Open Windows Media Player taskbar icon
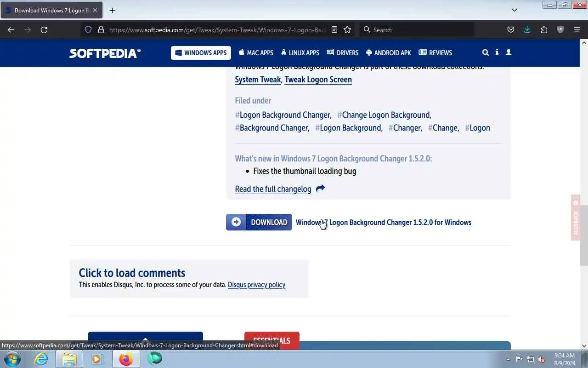Screen dimensions: 588x368 coord(97,359)
